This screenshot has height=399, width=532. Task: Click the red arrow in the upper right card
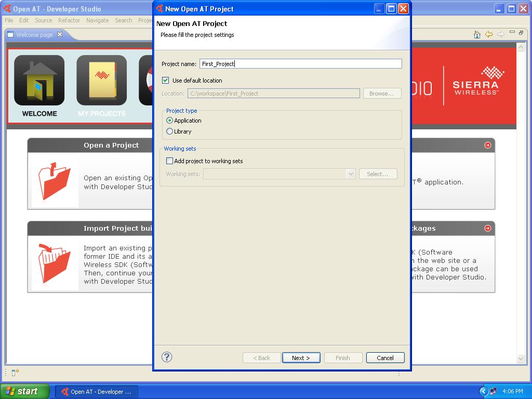pyautogui.click(x=487, y=145)
